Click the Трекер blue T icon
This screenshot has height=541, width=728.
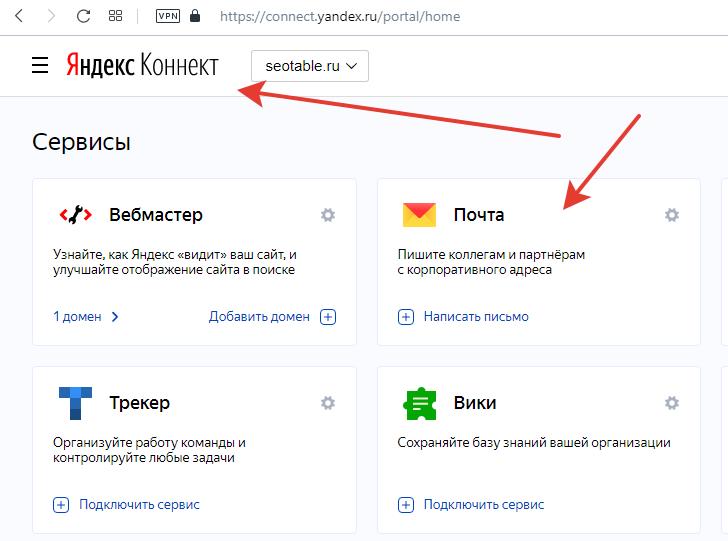point(75,403)
